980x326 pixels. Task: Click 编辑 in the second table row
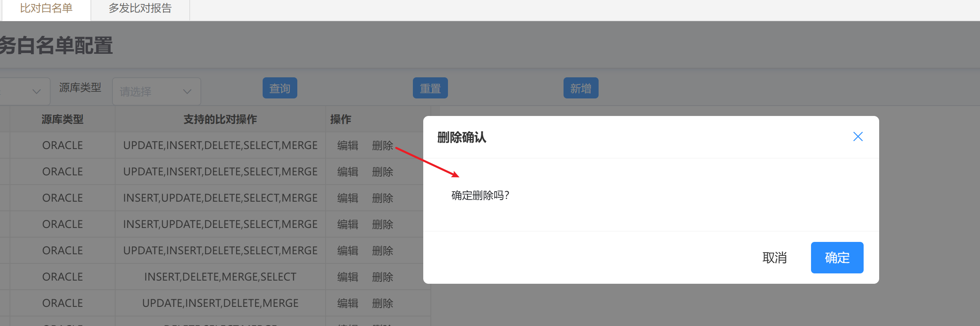click(x=348, y=172)
